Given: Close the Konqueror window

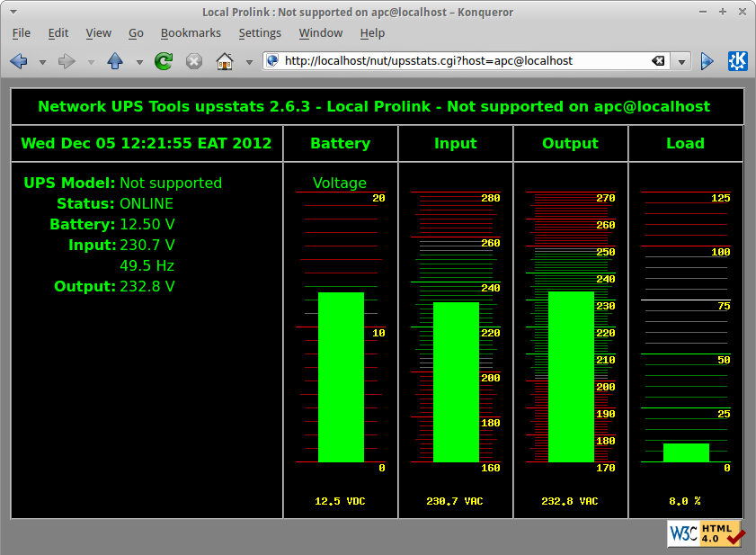Looking at the screenshot, I should pyautogui.click(x=743, y=12).
